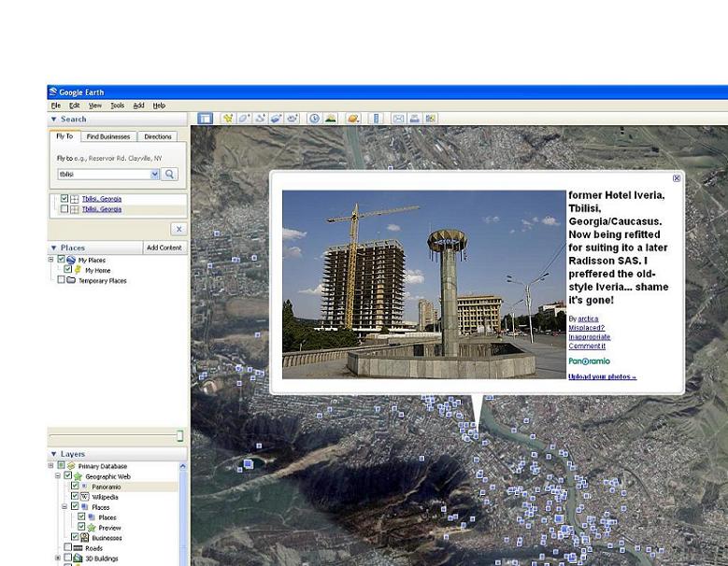Show historical imagery clock icon
This screenshot has width=728, height=566.
[314, 119]
